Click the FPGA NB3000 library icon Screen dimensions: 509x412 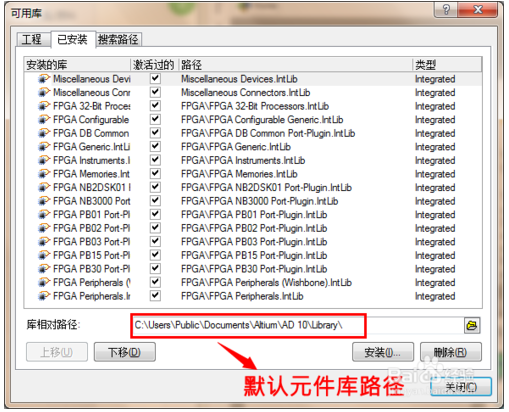tap(43, 201)
